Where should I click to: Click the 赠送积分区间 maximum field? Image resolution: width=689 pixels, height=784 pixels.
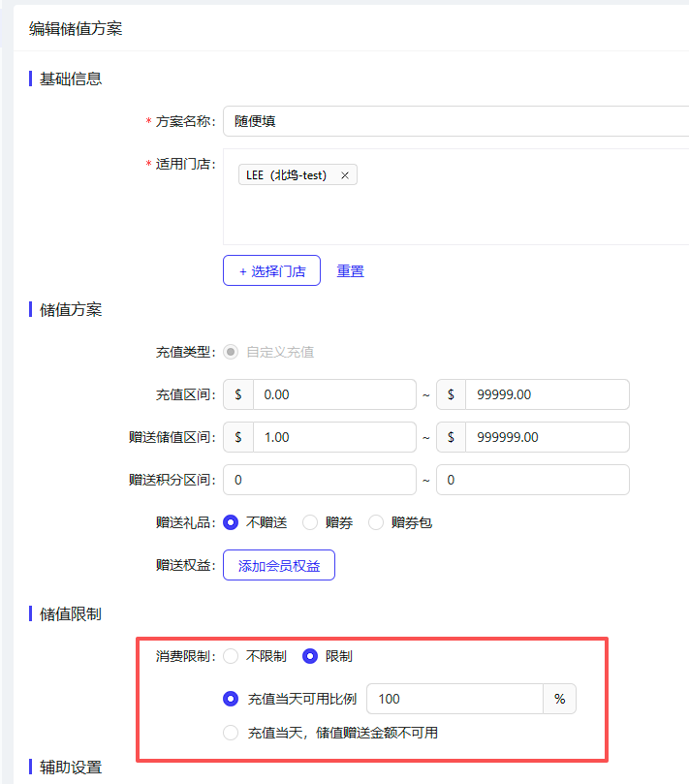pyautogui.click(x=532, y=480)
